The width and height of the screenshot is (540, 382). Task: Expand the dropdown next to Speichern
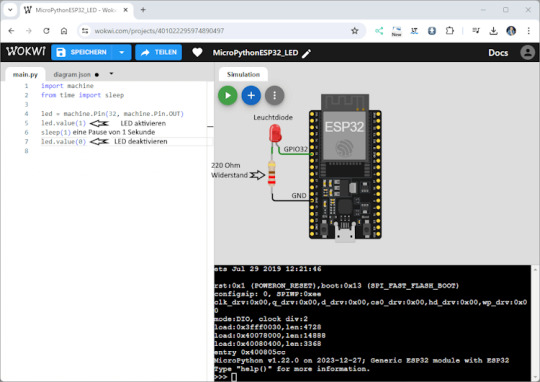point(122,52)
